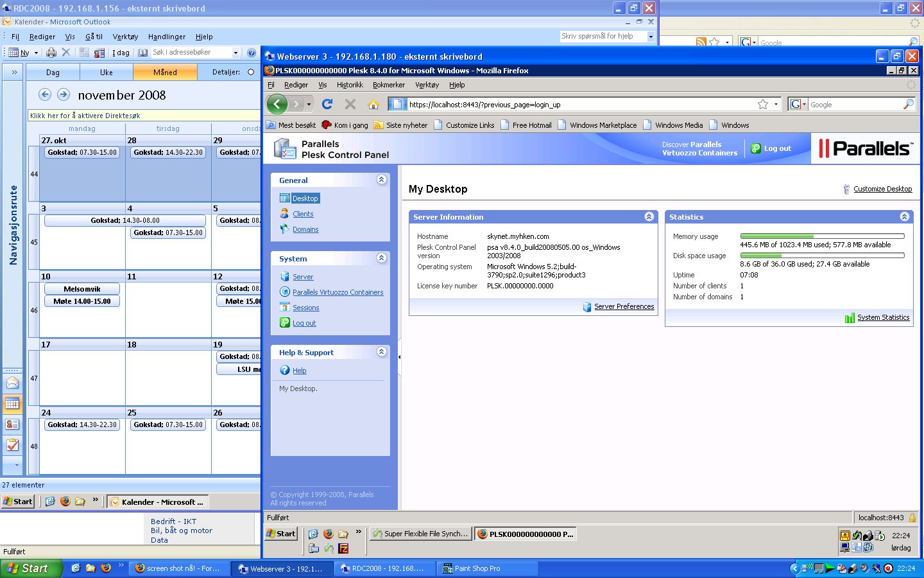Switch to Paint Shop Pro in the taskbar

(488, 568)
